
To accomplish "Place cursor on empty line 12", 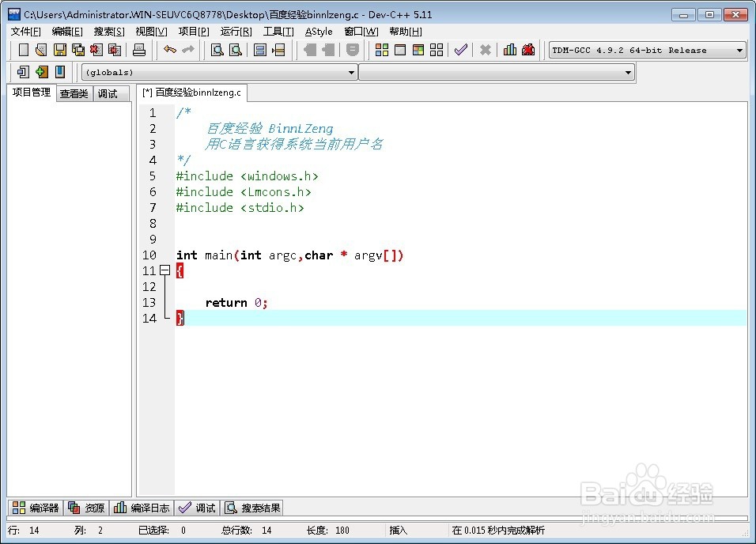I will [x=460, y=286].
